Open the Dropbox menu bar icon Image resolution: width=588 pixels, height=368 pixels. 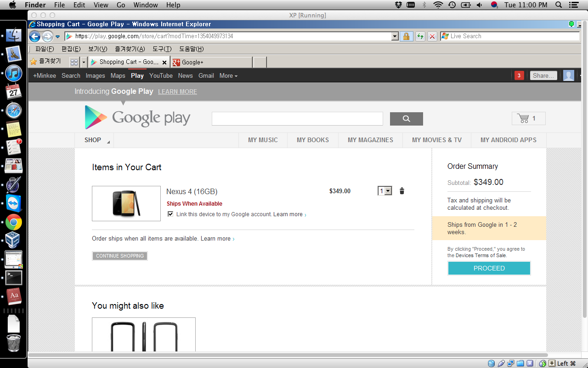point(398,5)
